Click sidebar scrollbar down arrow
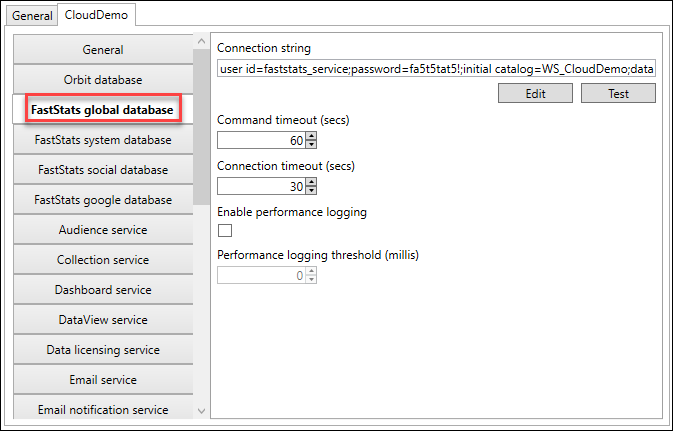The image size is (673, 431). (201, 411)
